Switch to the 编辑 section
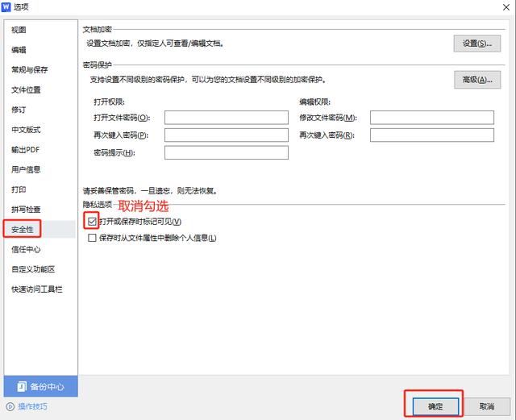Image resolution: width=516 pixels, height=420 pixels. pos(19,50)
